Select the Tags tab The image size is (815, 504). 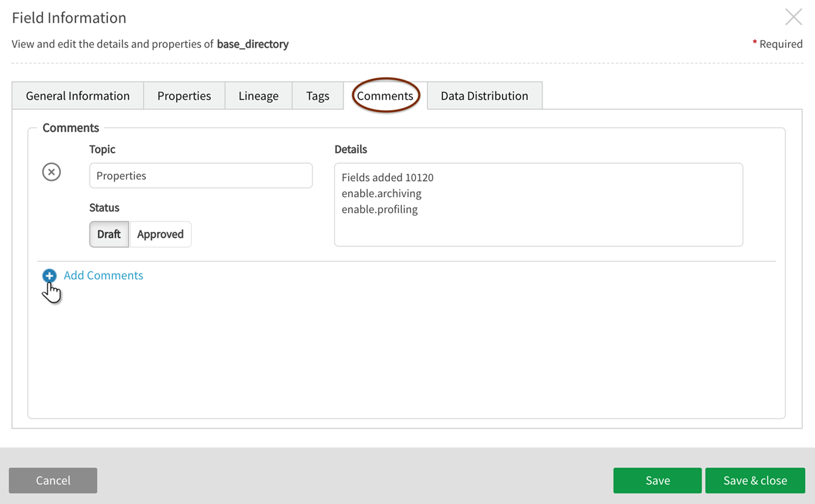(x=318, y=96)
